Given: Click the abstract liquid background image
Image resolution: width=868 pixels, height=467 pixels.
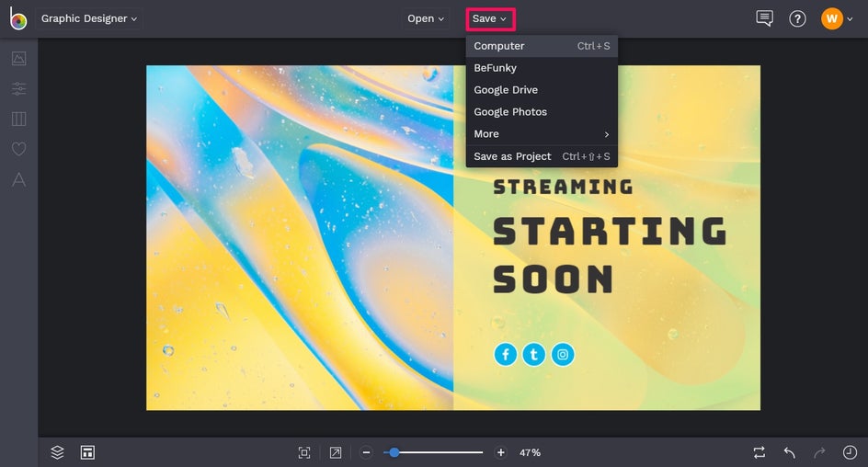Looking at the screenshot, I should coord(300,238).
